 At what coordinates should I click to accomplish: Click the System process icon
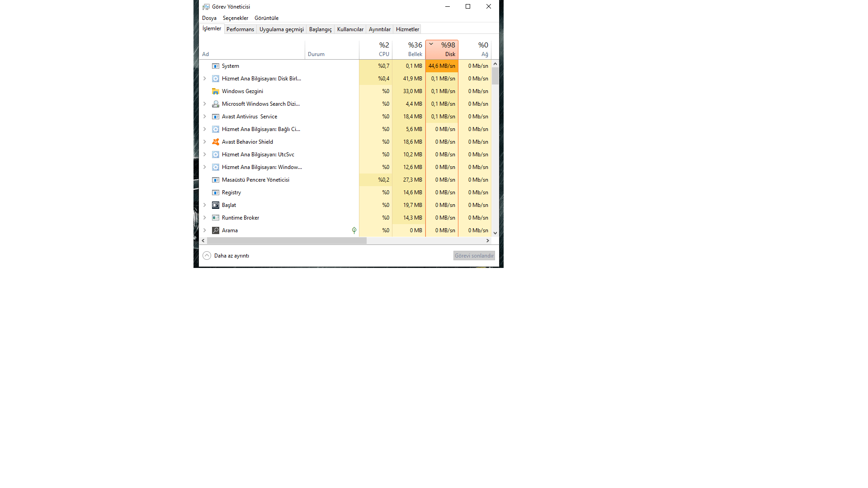tap(216, 66)
